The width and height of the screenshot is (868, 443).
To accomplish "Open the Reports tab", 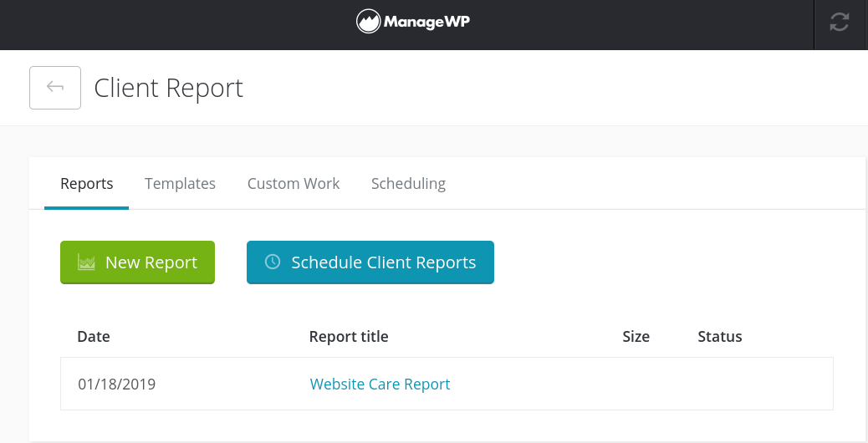I will coord(87,183).
